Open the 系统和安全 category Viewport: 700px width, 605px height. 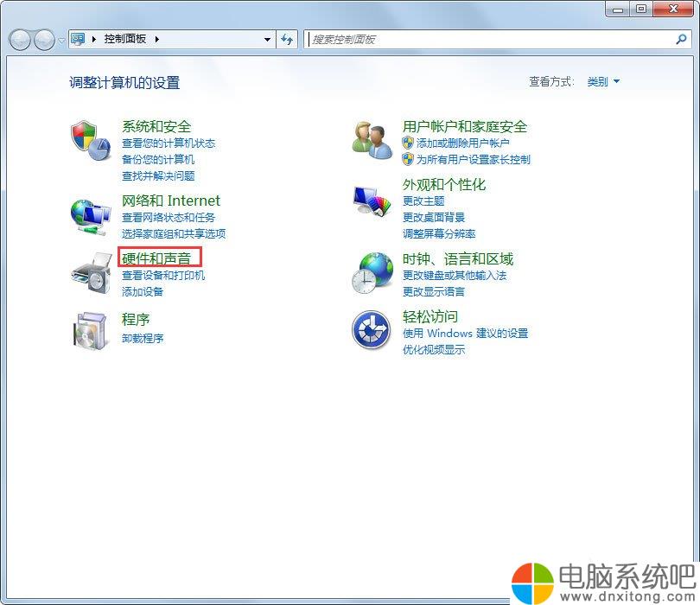click(x=156, y=126)
